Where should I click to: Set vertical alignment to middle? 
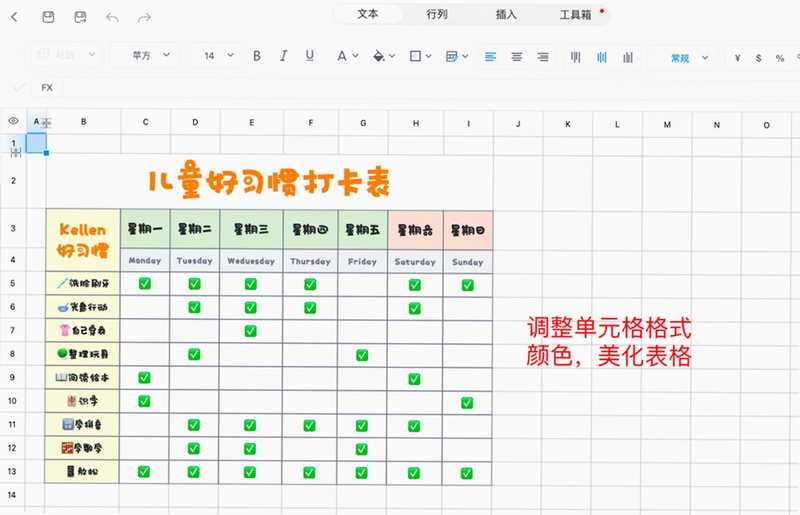602,57
